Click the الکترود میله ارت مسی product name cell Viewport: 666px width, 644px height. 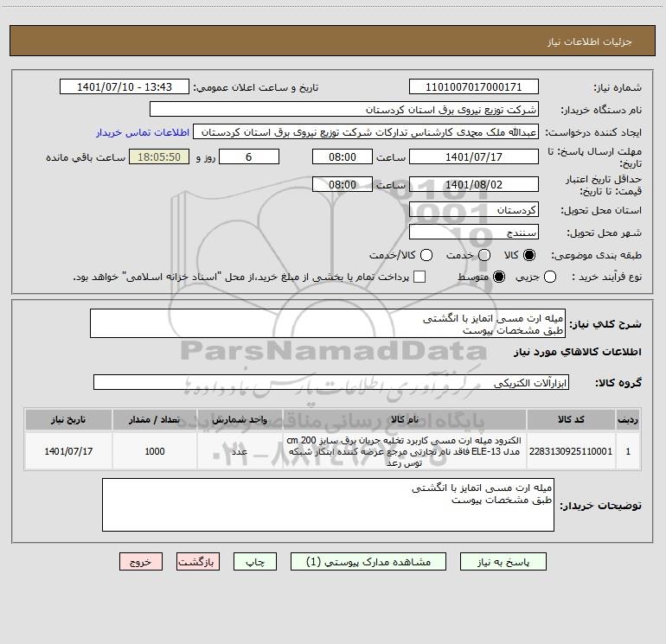pos(405,451)
